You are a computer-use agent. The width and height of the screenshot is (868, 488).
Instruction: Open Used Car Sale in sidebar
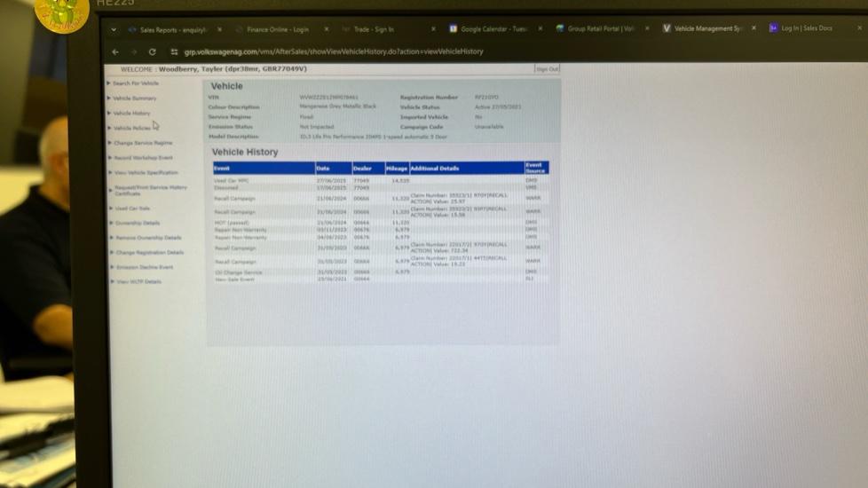[x=133, y=209]
